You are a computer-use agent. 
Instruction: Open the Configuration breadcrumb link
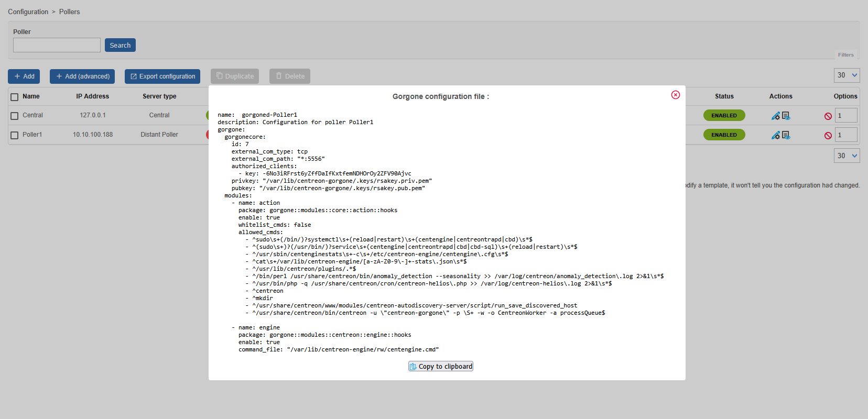point(28,12)
